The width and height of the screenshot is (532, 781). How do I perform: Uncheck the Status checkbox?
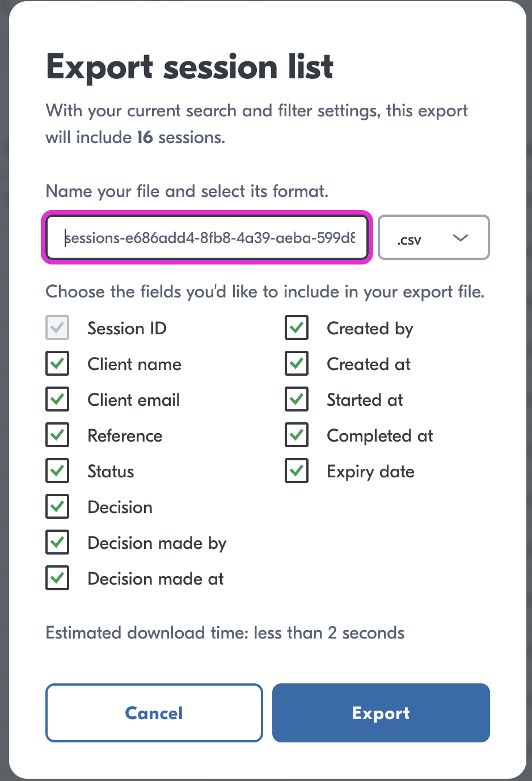pyautogui.click(x=57, y=471)
